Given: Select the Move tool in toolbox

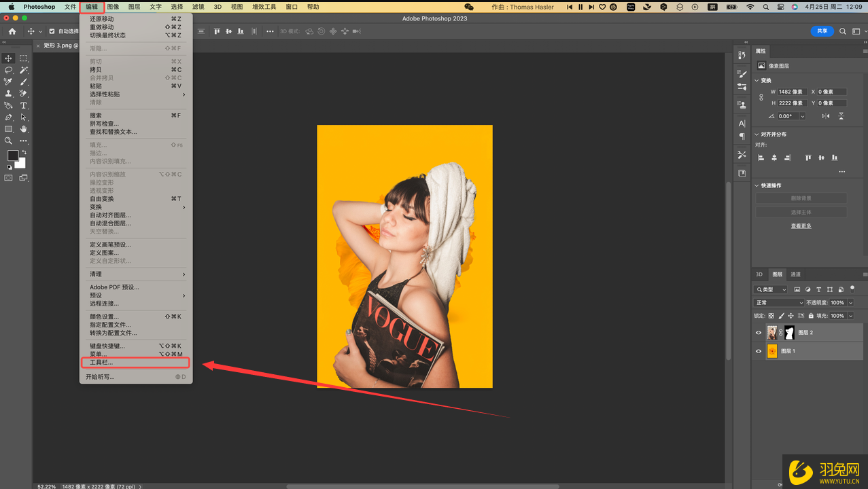Looking at the screenshot, I should click(x=9, y=58).
